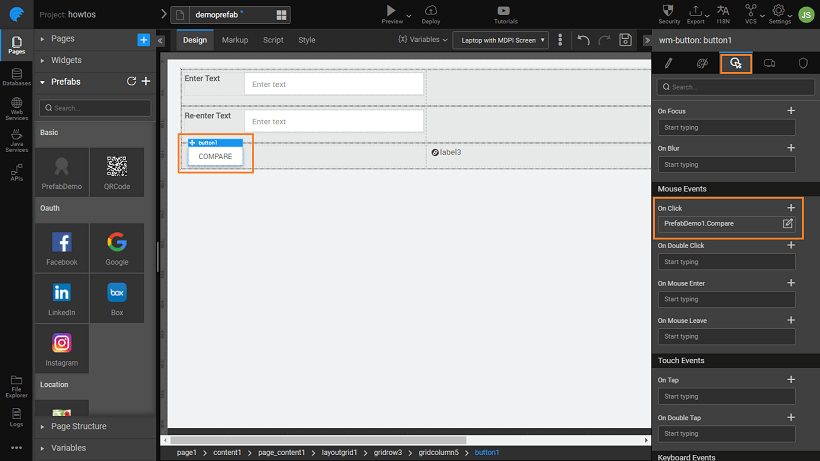Viewport: 820px width, 461px height.
Task: Open the Laptop with MDPI Screen dropdown
Action: 500,40
